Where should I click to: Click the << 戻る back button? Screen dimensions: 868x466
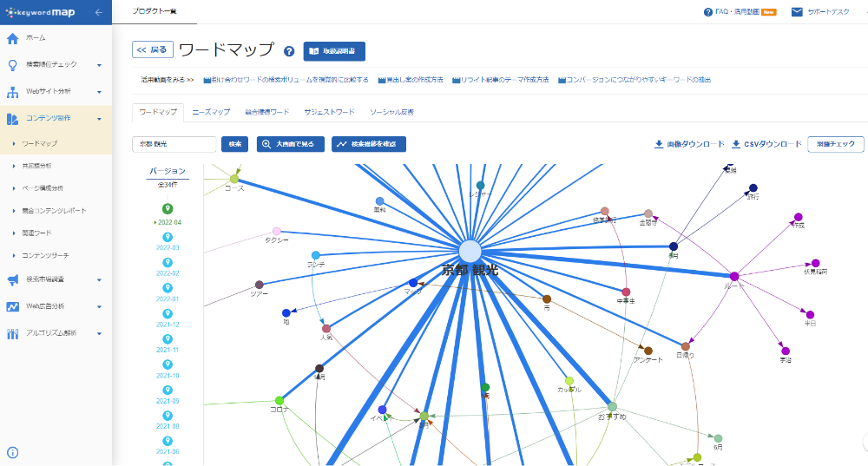153,49
